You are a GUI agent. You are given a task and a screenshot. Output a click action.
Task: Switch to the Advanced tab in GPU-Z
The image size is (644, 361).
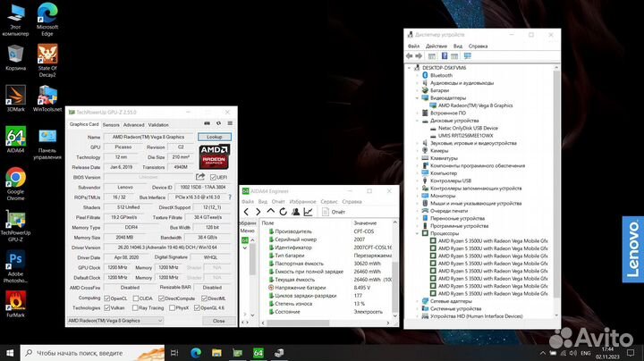pos(134,125)
